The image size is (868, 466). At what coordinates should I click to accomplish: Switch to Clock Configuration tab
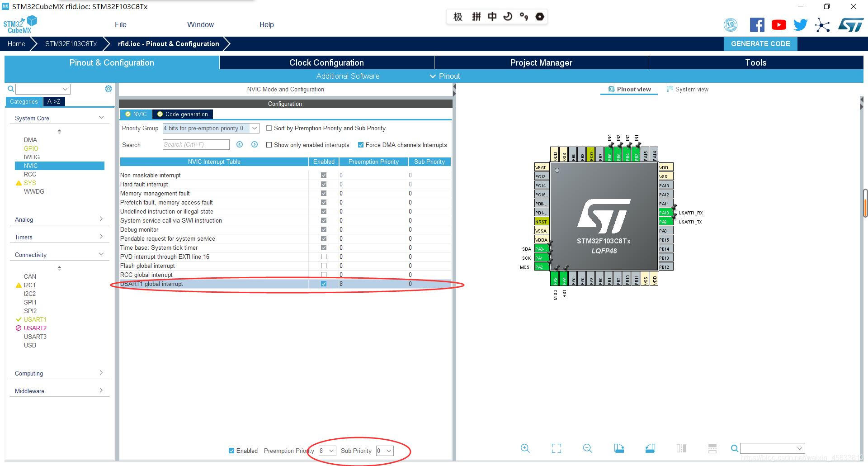pos(326,62)
